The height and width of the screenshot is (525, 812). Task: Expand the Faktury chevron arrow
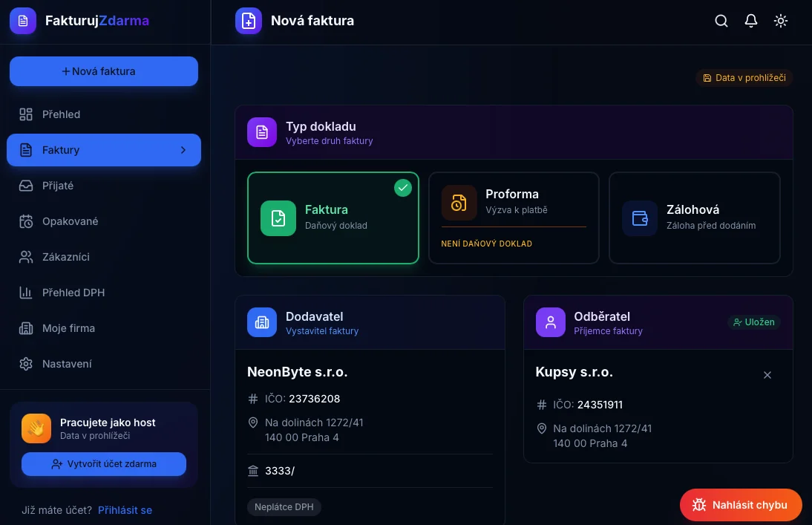pos(183,150)
